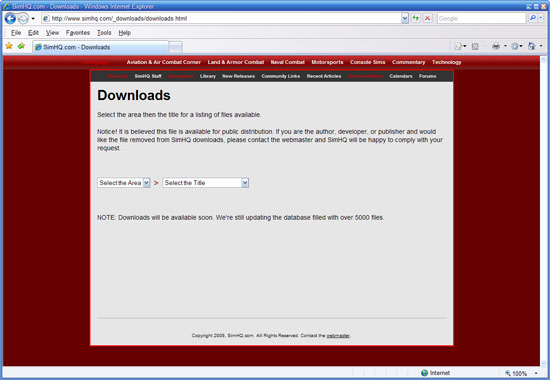Click the red Downloads sub-navigation link
The width and height of the screenshot is (550, 380).
pyautogui.click(x=181, y=76)
